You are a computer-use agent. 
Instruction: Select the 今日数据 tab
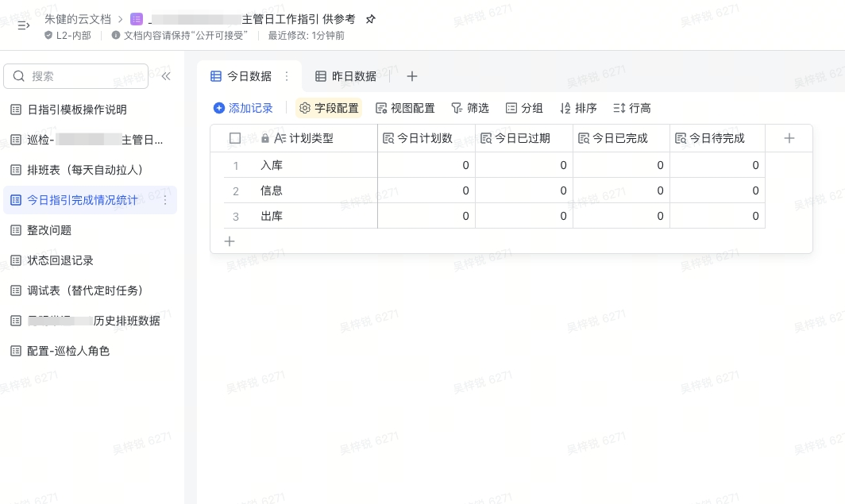tap(241, 76)
